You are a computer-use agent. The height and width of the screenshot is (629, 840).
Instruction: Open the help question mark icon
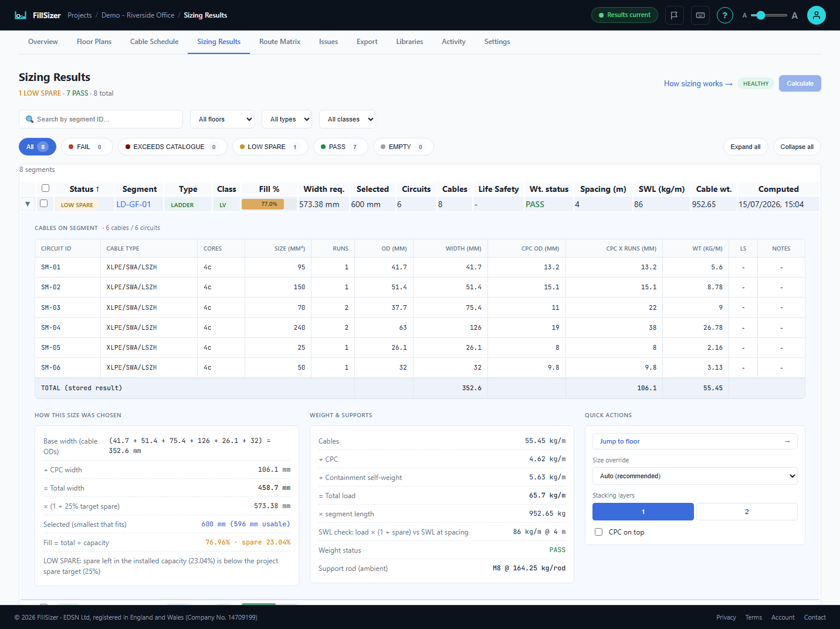tap(725, 15)
